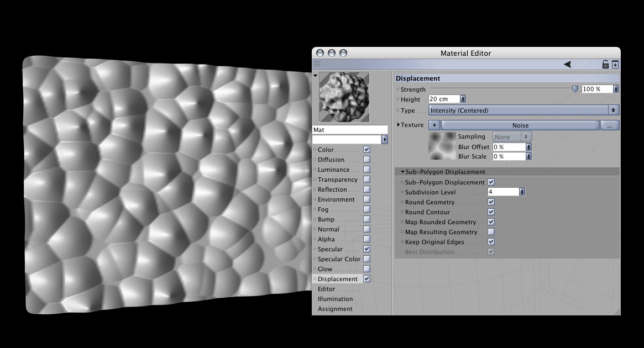Enable the Bump channel checkbox
The width and height of the screenshot is (644, 348).
(x=366, y=219)
